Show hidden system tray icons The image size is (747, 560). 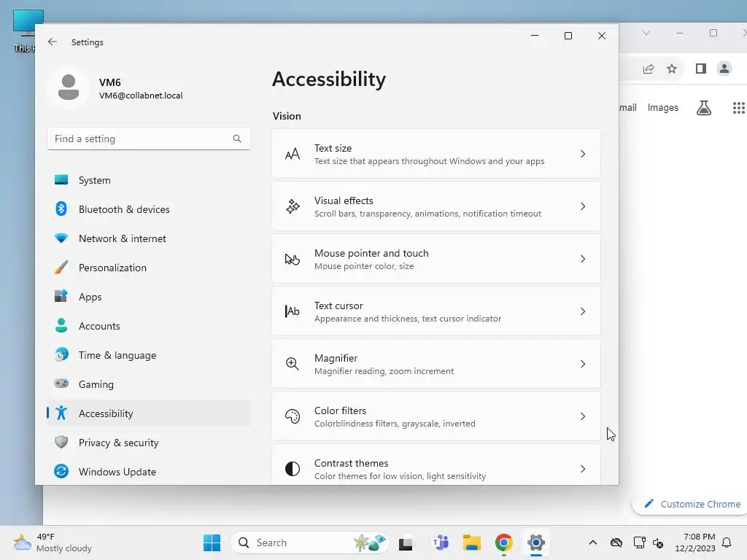click(x=592, y=542)
